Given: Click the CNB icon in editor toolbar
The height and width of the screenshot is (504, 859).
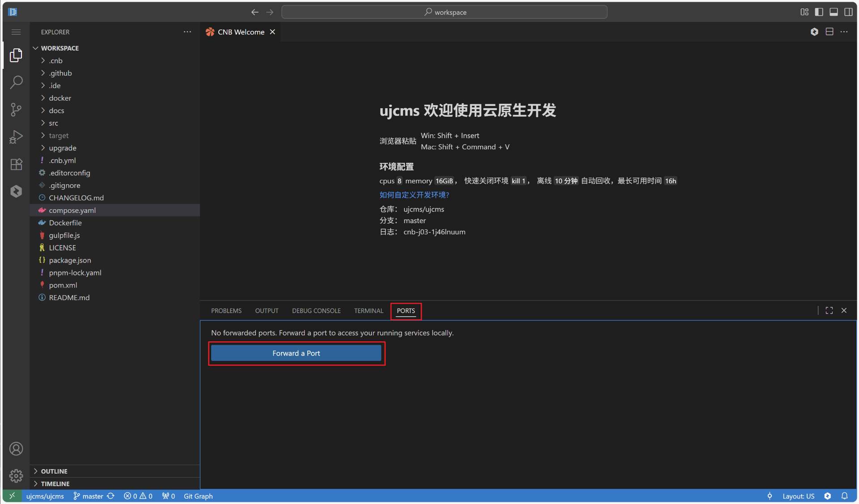Looking at the screenshot, I should (x=815, y=32).
